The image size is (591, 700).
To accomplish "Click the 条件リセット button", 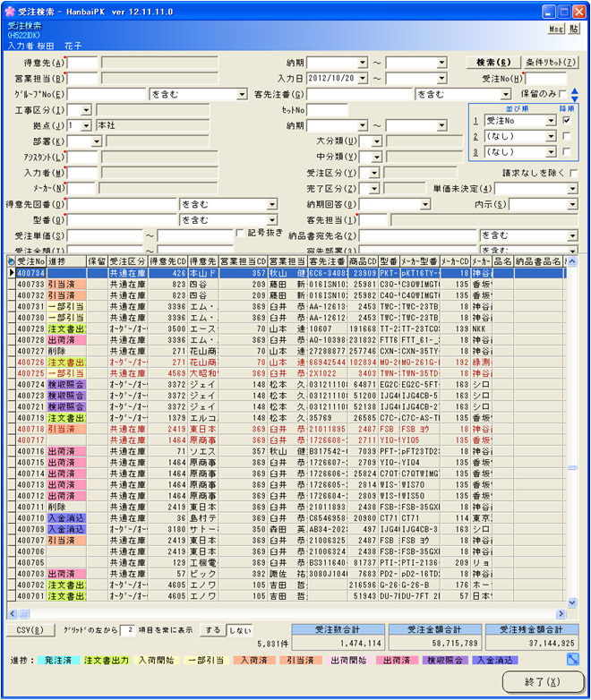I will (x=552, y=63).
